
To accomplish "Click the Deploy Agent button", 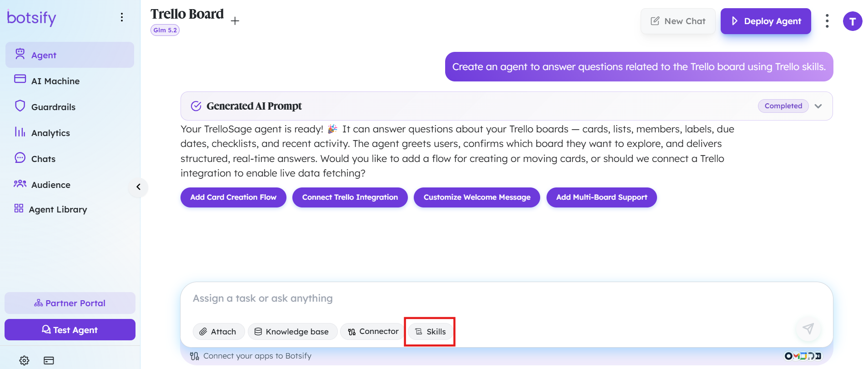I will 766,21.
